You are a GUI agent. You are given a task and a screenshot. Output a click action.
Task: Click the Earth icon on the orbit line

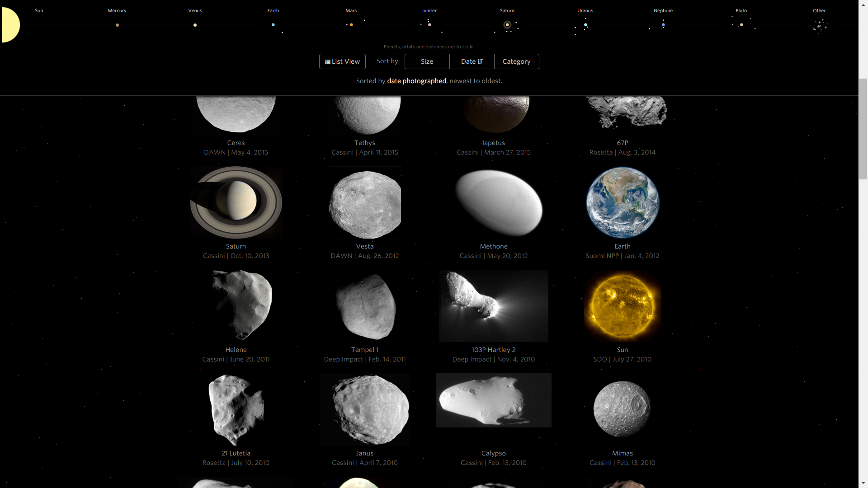[x=273, y=25]
